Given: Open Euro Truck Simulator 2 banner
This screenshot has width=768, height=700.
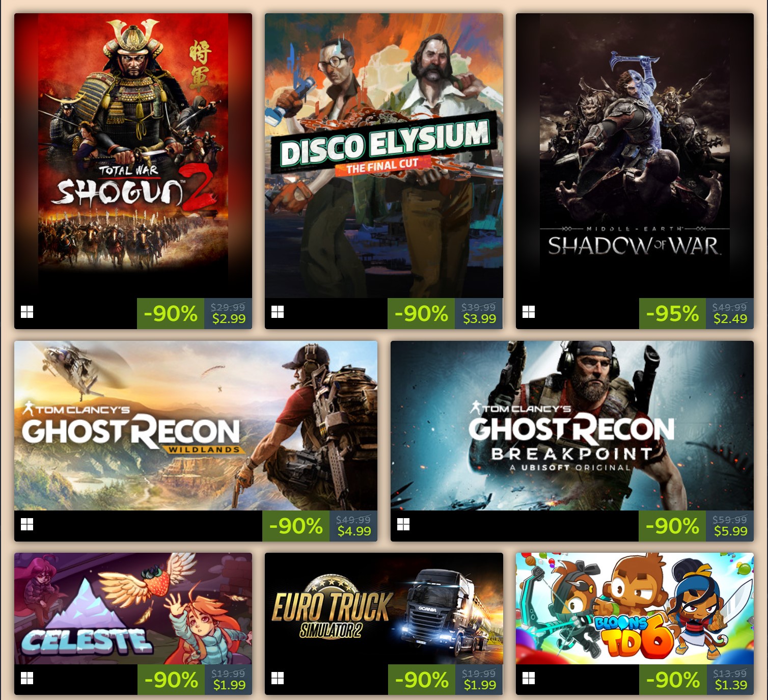Looking at the screenshot, I should (x=384, y=608).
